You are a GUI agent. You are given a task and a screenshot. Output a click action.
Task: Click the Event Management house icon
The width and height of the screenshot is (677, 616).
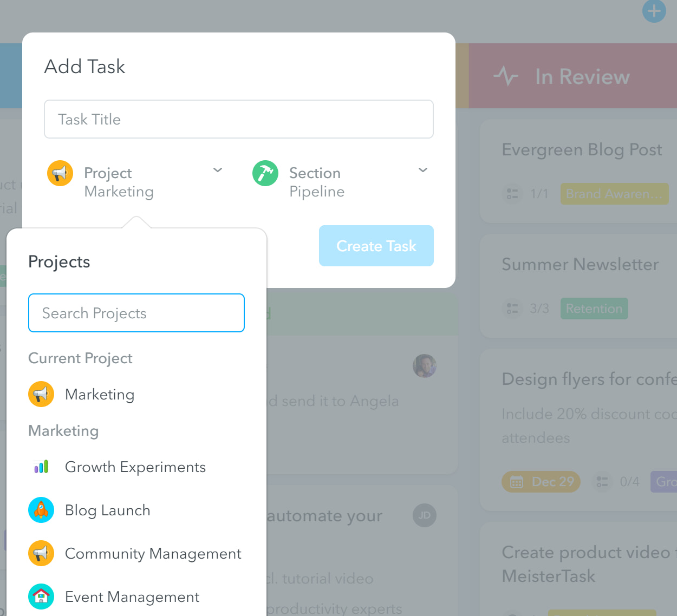[41, 597]
